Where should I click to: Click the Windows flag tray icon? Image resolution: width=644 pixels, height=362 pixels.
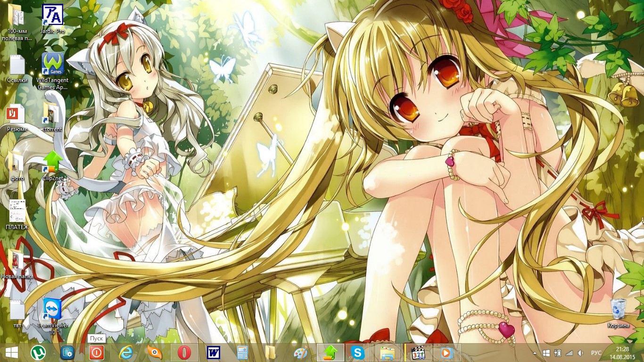pyautogui.click(x=546, y=353)
